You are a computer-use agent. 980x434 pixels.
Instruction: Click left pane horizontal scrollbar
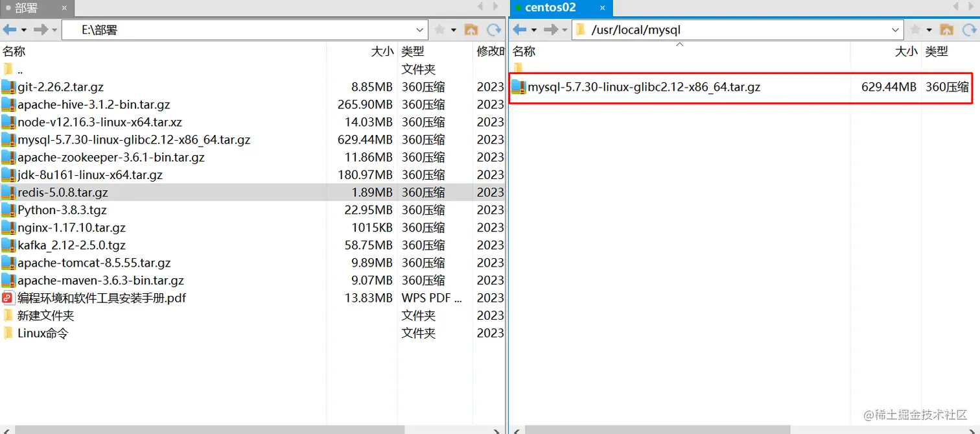(x=209, y=429)
